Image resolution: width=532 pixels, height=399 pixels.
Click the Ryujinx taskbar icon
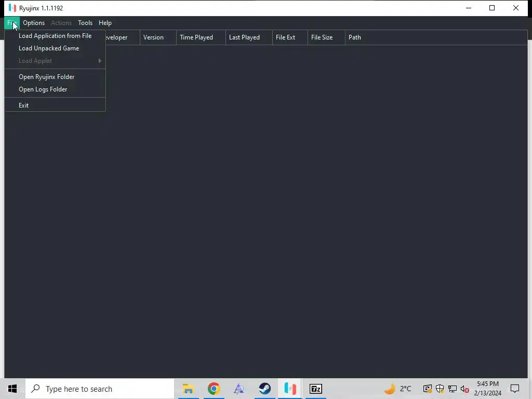(290, 389)
